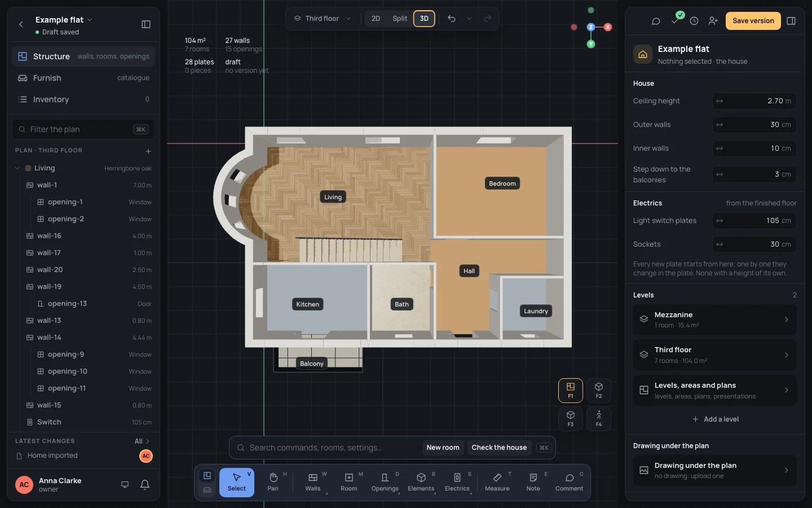This screenshot has height=508, width=812.
Task: Click the Ceiling height value field
Action: point(754,101)
